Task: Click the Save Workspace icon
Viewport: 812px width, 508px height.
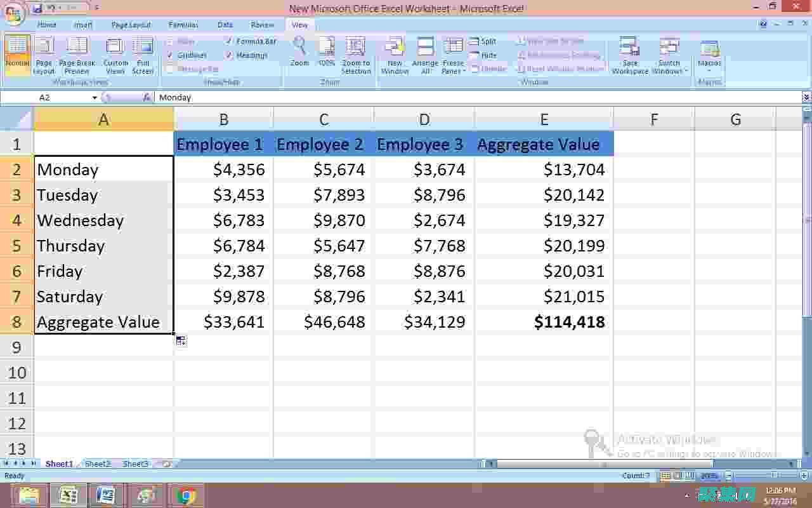Action: [629, 54]
